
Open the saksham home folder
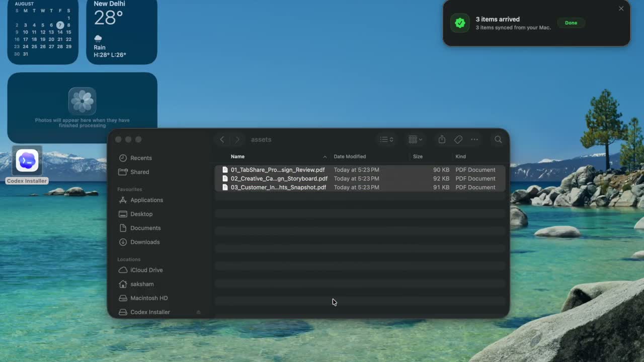coord(142,284)
